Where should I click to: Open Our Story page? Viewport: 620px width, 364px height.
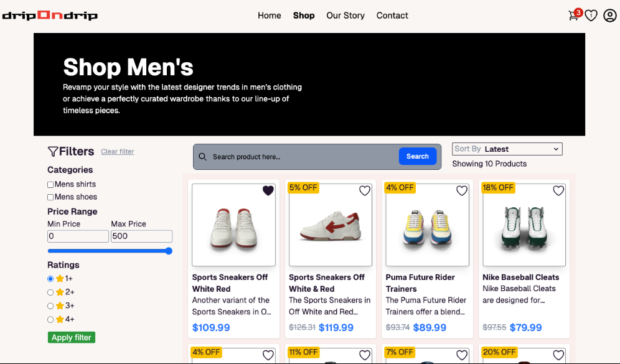click(x=345, y=16)
